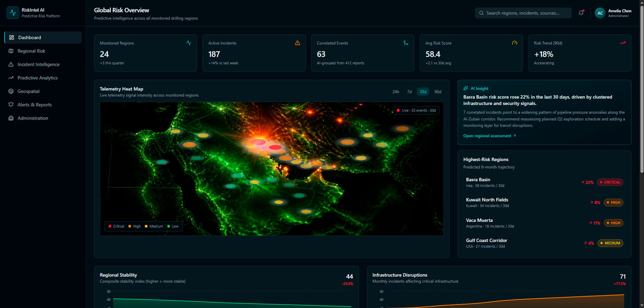
Task: Click Risk Trend arrow icon
Action: (623, 43)
